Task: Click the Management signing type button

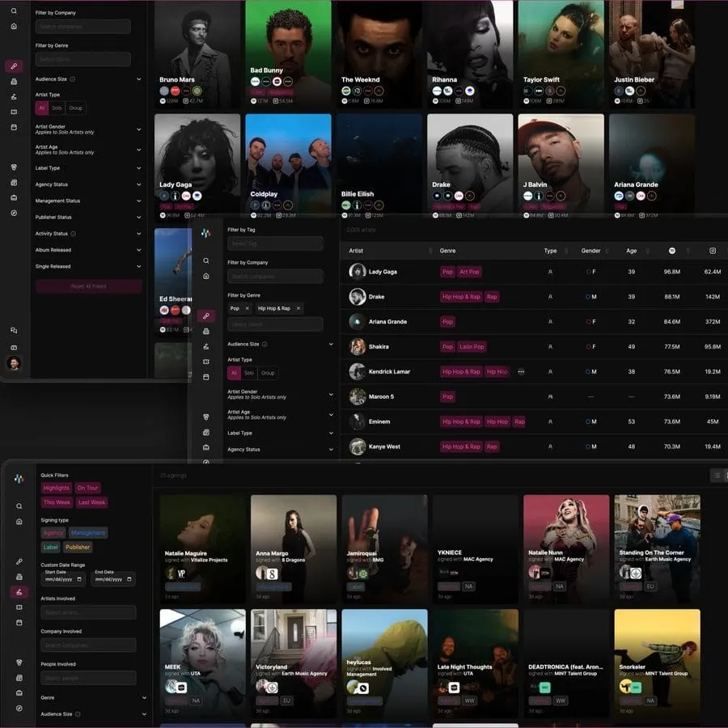Action: [87, 532]
